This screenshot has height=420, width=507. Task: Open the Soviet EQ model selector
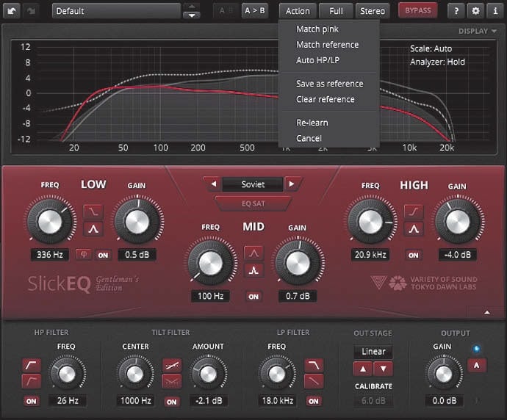[253, 184]
